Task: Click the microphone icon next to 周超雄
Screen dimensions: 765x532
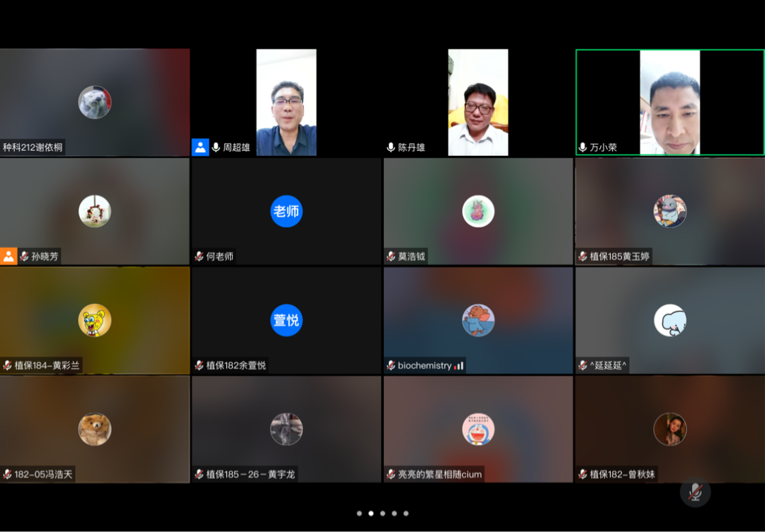Action: 215,147
